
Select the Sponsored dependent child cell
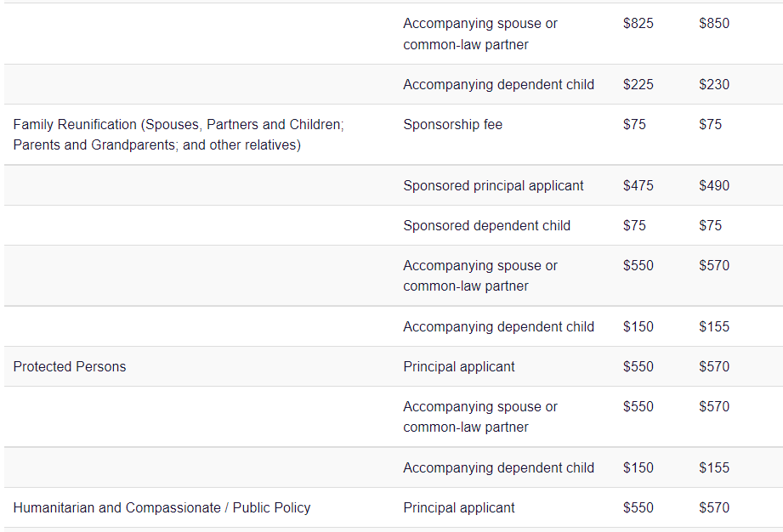(x=486, y=225)
